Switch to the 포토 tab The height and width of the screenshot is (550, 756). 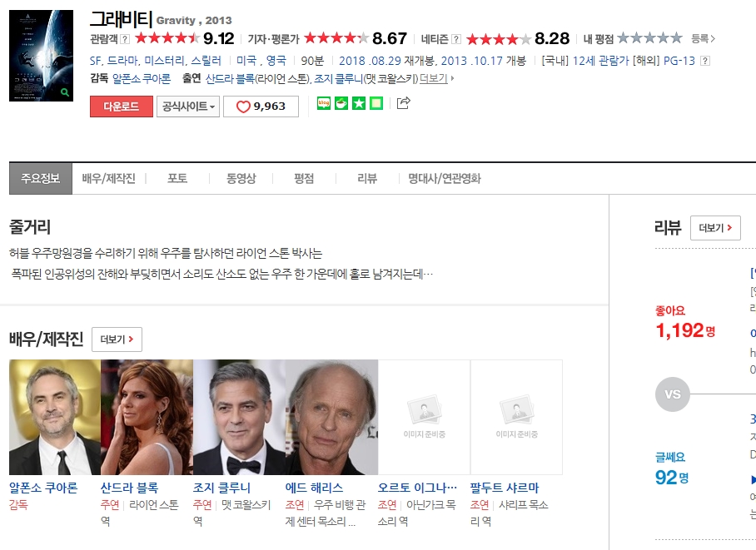177,179
